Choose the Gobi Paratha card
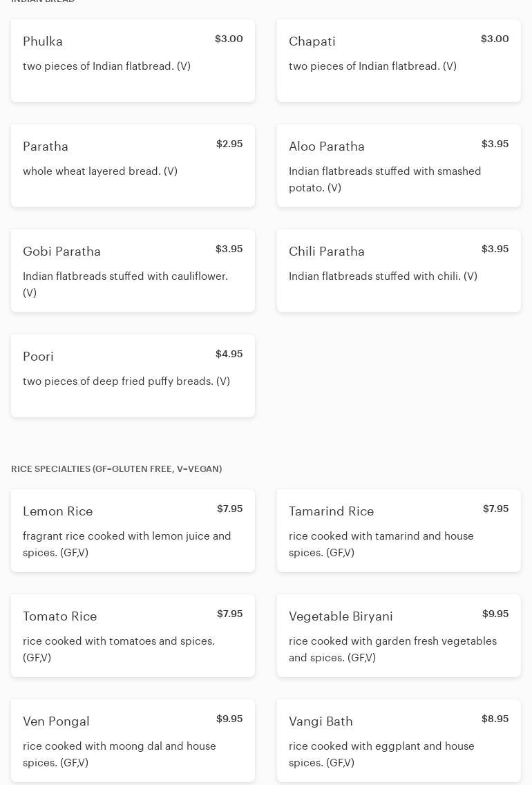532x785 pixels. (x=133, y=271)
